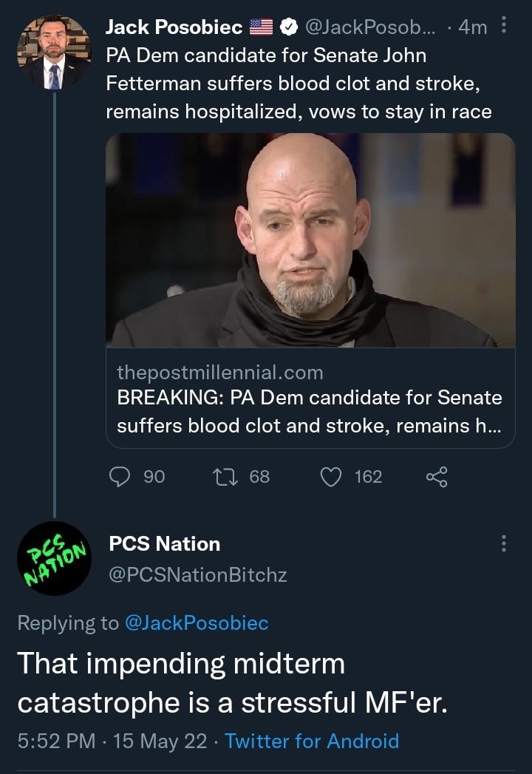Viewport: 532px width, 774px height.
Task: Open three-dot menu on PCS Nation reply
Action: (x=503, y=543)
